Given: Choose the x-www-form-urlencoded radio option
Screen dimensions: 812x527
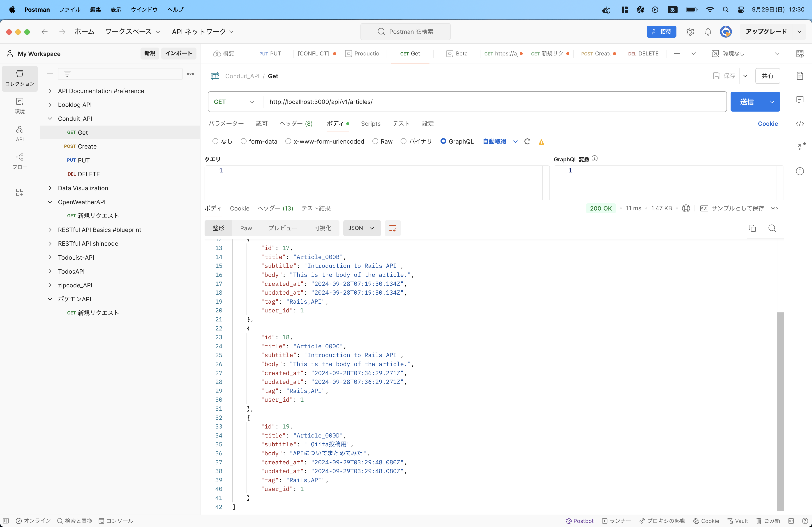Looking at the screenshot, I should (x=288, y=142).
